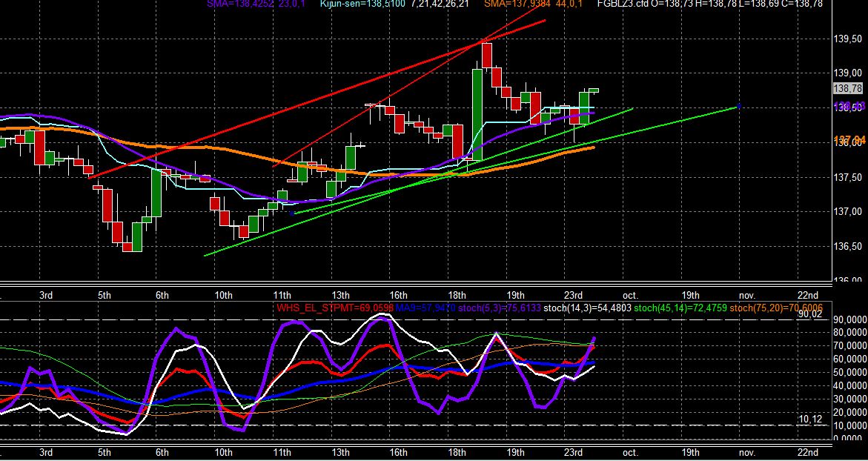Image resolution: width=868 pixels, height=461 pixels.
Task: Click the 139,50 price axis label
Action: [x=847, y=39]
